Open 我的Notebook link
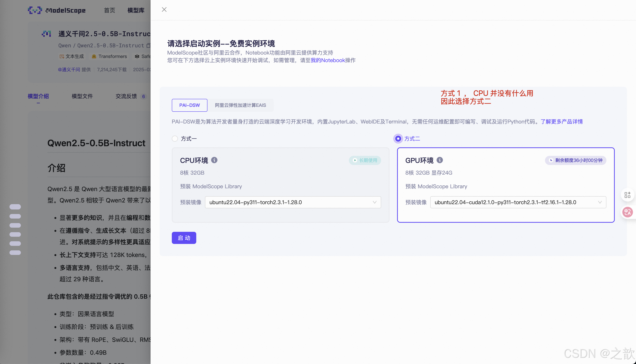Viewport: 636px width, 364px height. 328,60
